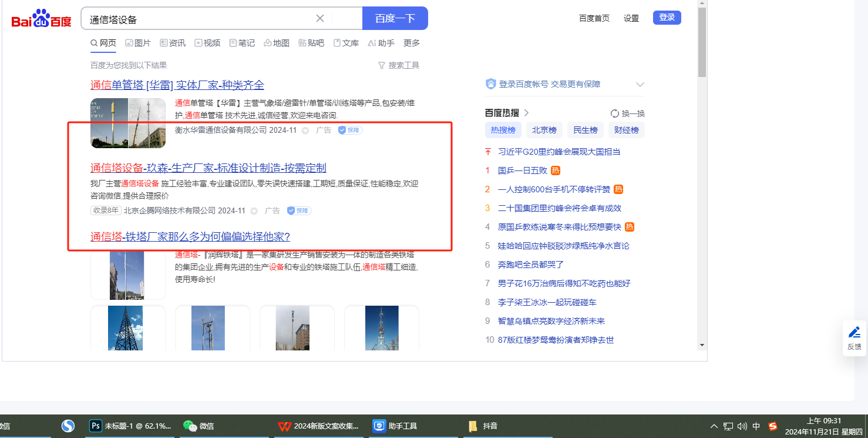Switch to the 资讯 tab
The width and height of the screenshot is (868, 438).
click(173, 43)
